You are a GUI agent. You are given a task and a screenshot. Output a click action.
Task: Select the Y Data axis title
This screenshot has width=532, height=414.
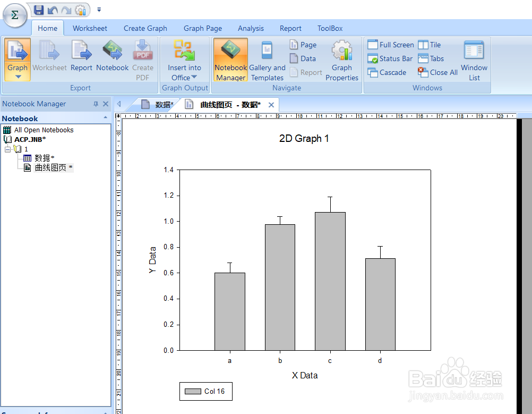click(152, 260)
